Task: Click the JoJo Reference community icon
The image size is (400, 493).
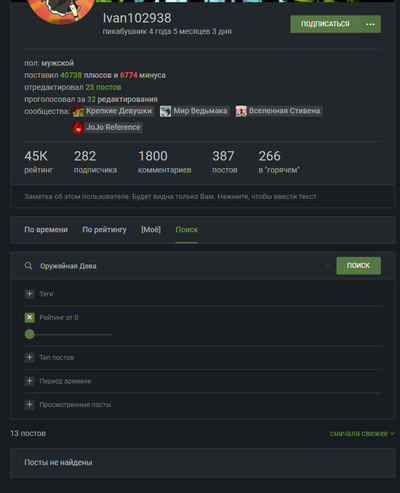Action: (x=78, y=128)
